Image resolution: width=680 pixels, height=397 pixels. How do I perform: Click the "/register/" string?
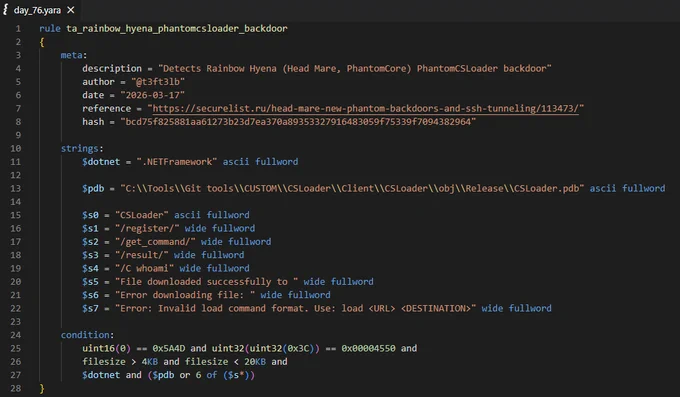pyautogui.click(x=147, y=228)
